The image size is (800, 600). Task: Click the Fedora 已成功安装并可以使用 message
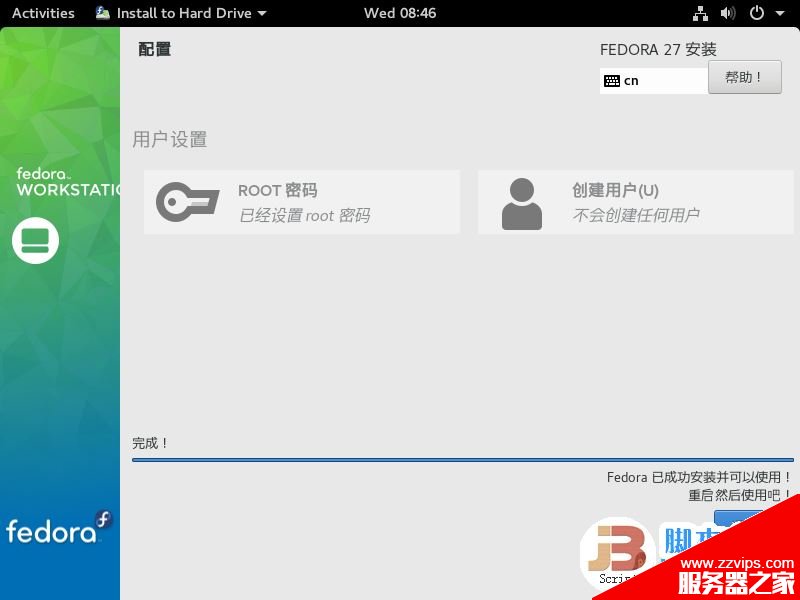[x=699, y=477]
